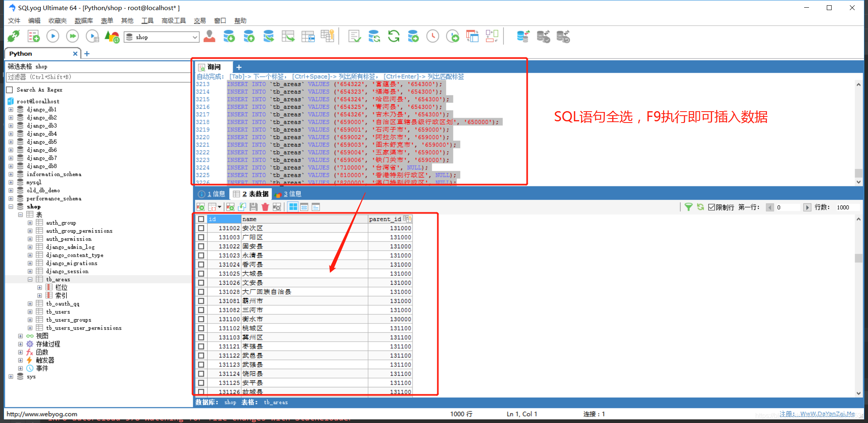Check the row checkbox for 131002 安次区

201,228
